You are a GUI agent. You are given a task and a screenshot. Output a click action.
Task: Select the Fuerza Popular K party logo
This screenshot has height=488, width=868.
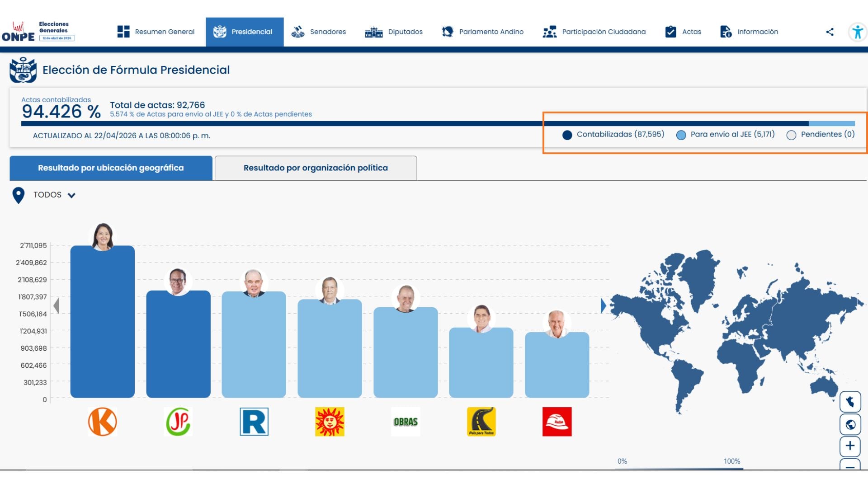102,422
